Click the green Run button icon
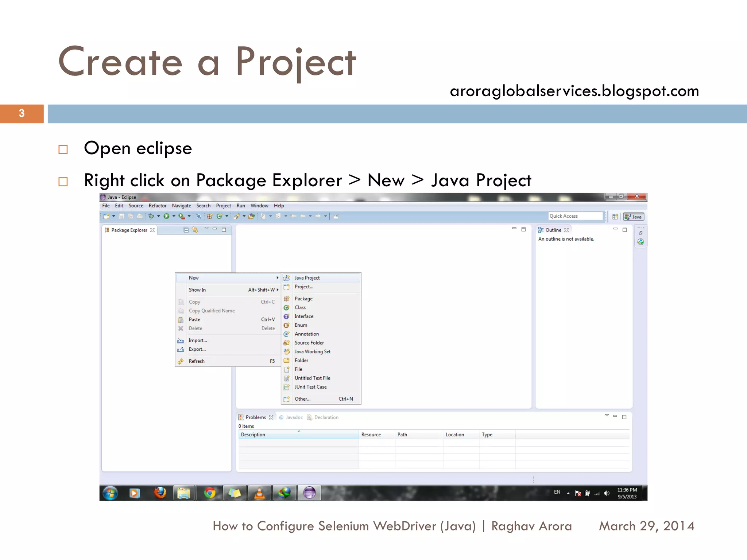747x560 pixels. [166, 216]
